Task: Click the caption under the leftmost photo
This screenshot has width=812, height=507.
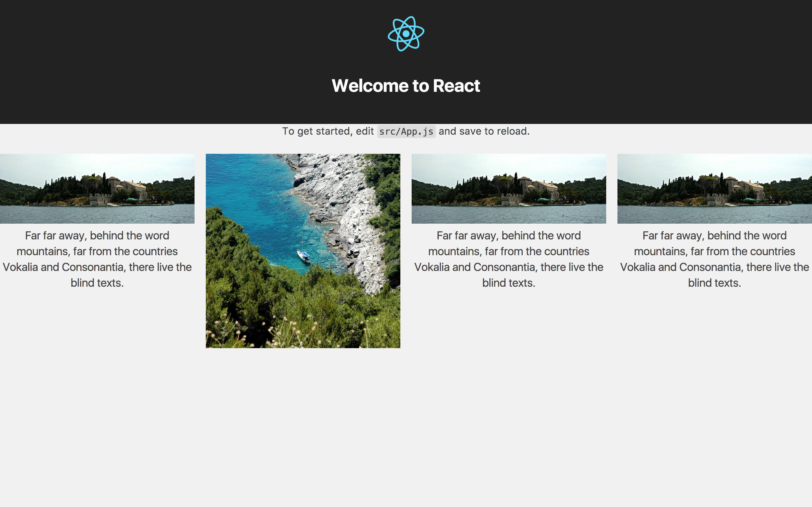Action: click(97, 259)
